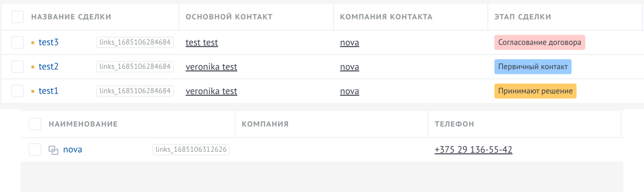This screenshot has height=192, width=644.
Task: Click the Согласование договора stage label
Action: coord(539,43)
